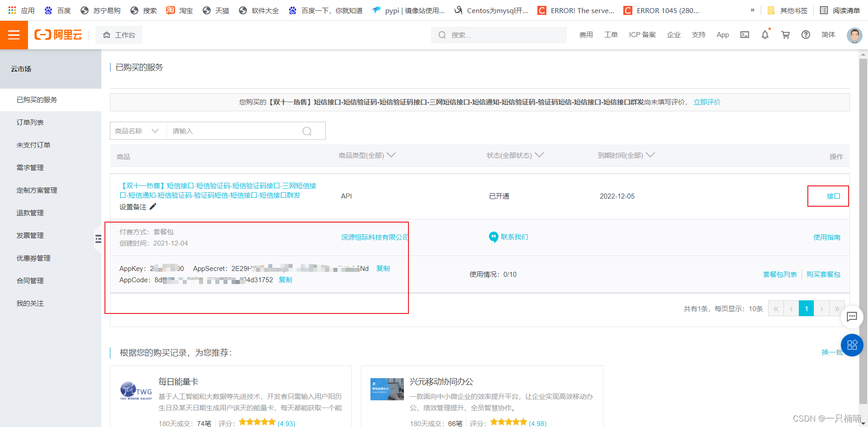Open the 每日能量卡 recommendation

(178, 382)
